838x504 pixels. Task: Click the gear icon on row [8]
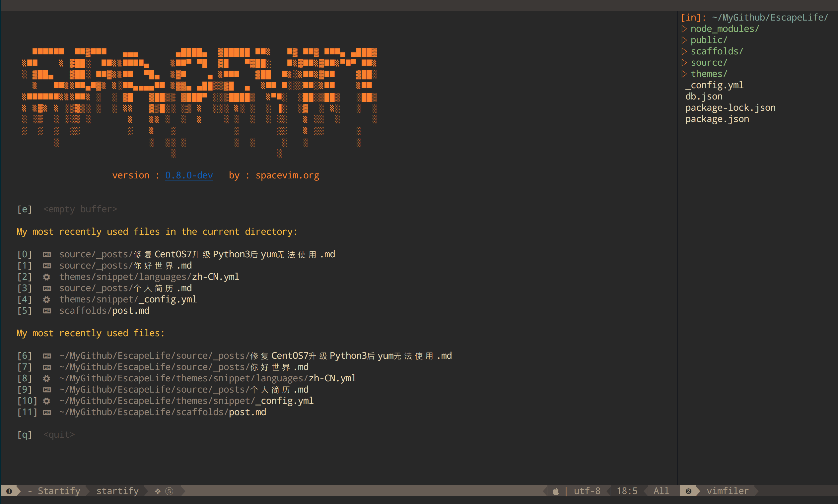[x=47, y=378]
